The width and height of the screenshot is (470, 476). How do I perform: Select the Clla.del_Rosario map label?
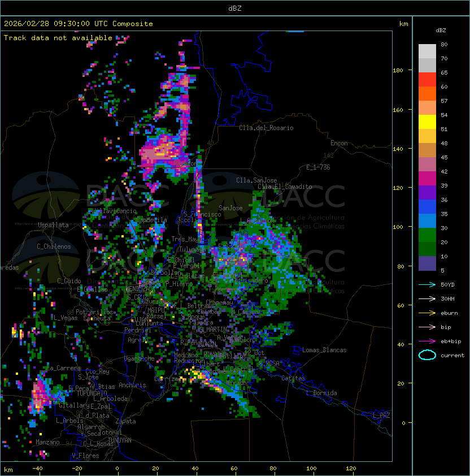(266, 128)
